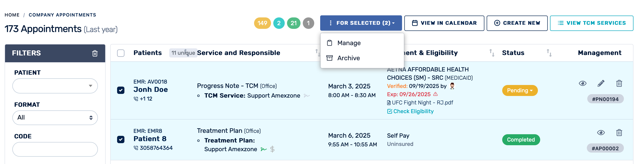Screen dimensions: 644x164
Task: Click the dollar sign icon for Treatment Plan
Action: point(272,149)
